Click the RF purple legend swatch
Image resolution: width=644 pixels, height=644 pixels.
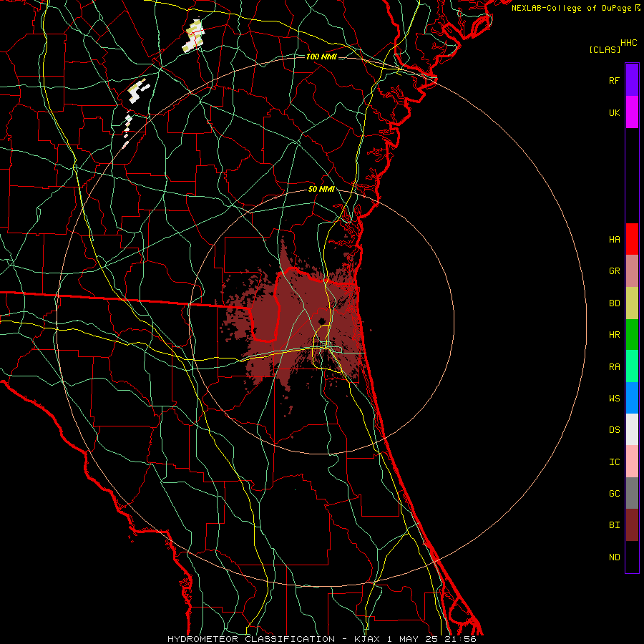tap(632, 79)
